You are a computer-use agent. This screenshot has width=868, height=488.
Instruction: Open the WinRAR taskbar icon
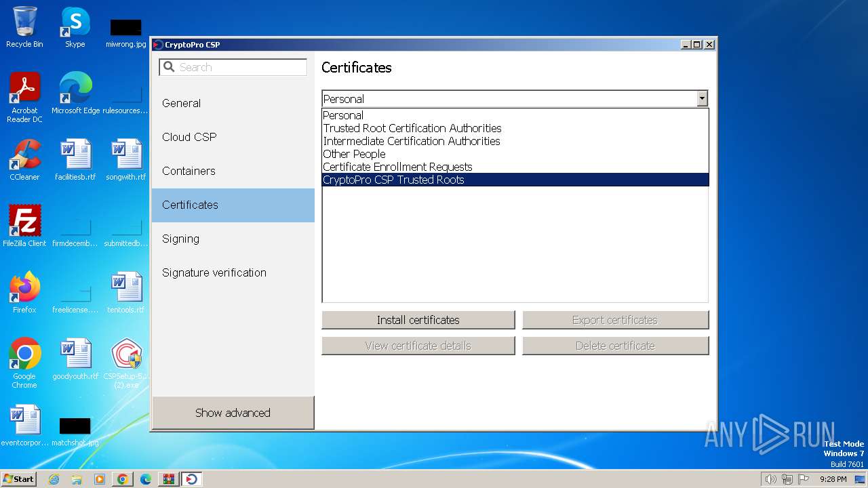click(169, 479)
